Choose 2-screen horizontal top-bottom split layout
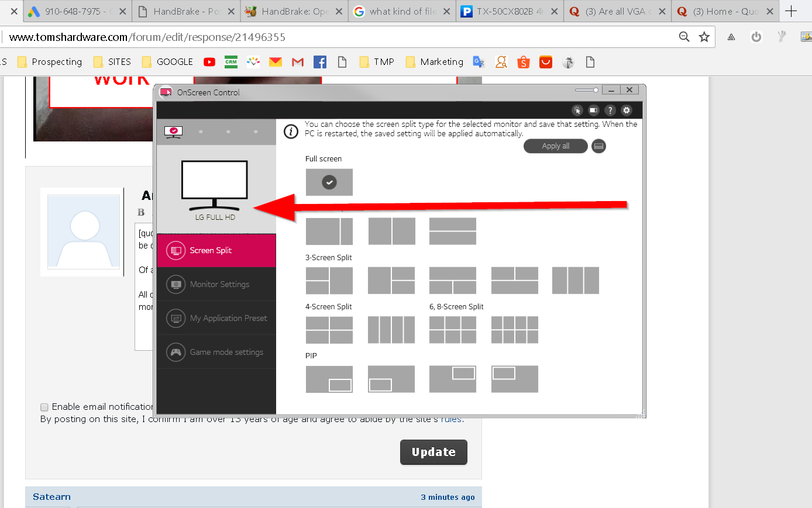 point(453,231)
